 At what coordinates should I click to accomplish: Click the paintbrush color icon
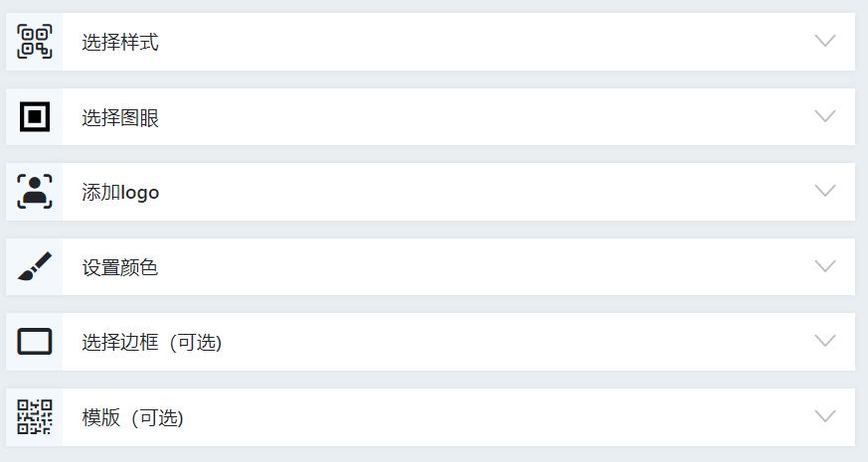tap(35, 266)
